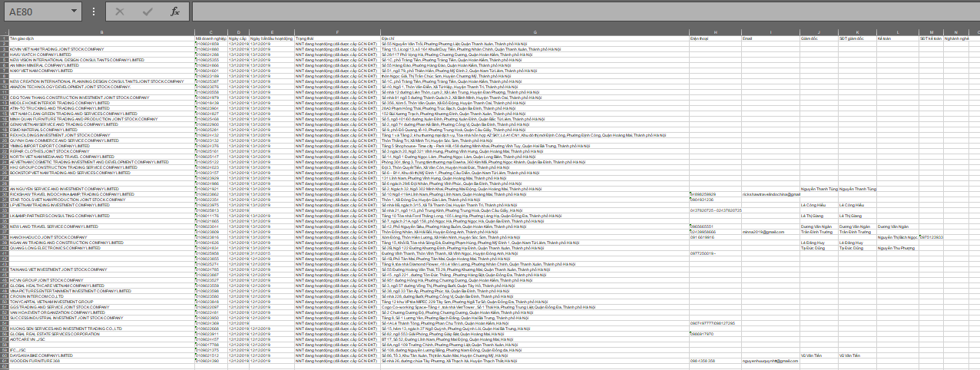Select the 'Tên giao dịch' header cell
The height and width of the screenshot is (370, 980).
[x=101, y=38]
